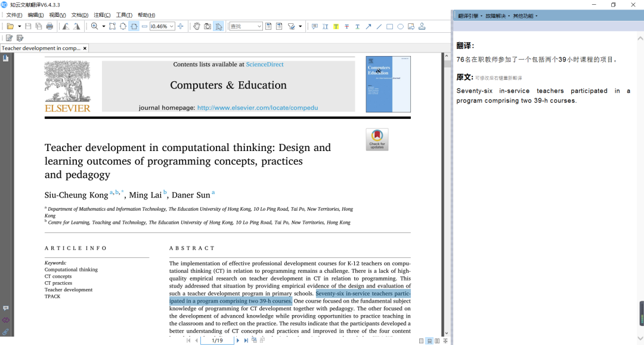Expand the 查找 search history dropdown arrow

[x=259, y=26]
